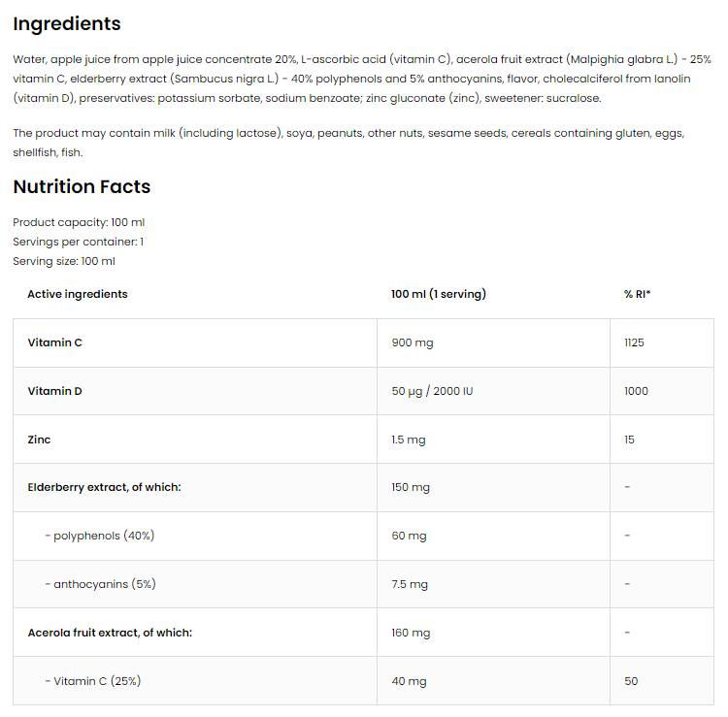Click the Elderberry extract, of which row

tap(104, 487)
